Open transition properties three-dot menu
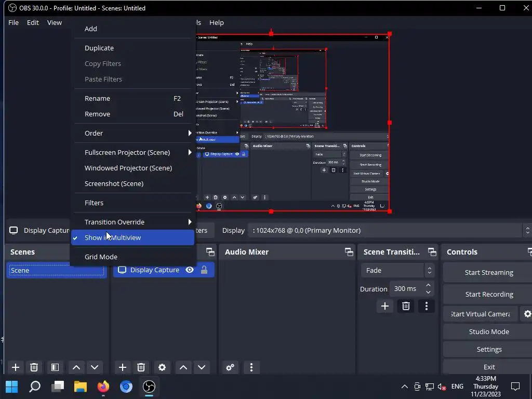The height and width of the screenshot is (399, 532). [x=427, y=306]
